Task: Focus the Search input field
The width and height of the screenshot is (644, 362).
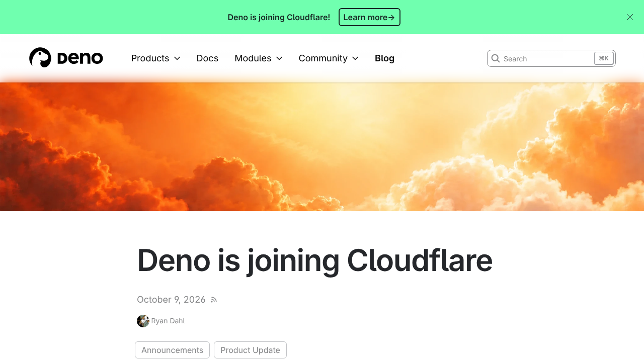Action: [x=551, y=58]
